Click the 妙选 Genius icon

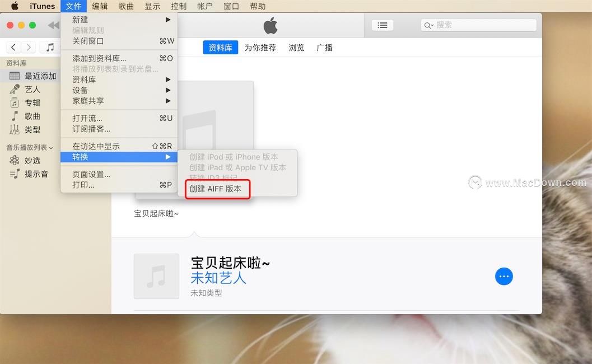coord(15,160)
